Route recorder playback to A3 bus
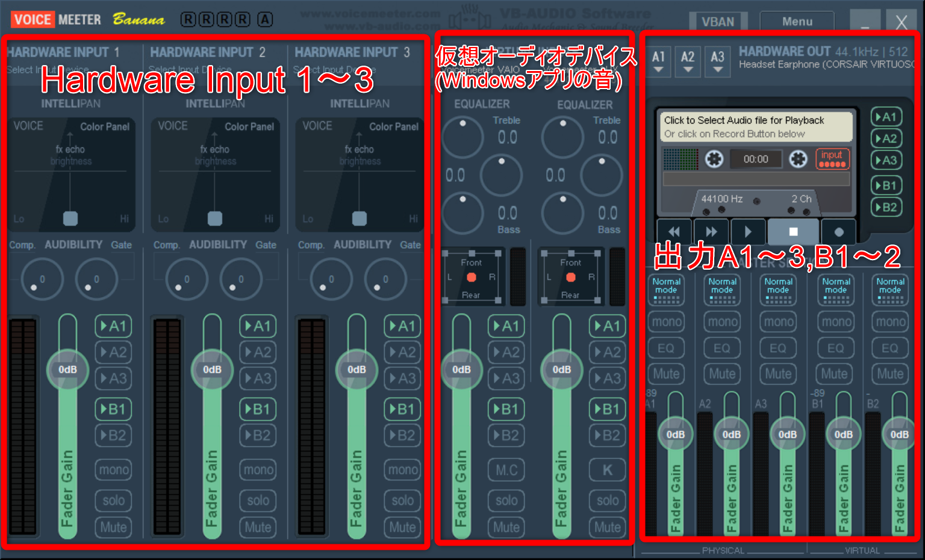Image resolution: width=925 pixels, height=560 pixels. [886, 160]
